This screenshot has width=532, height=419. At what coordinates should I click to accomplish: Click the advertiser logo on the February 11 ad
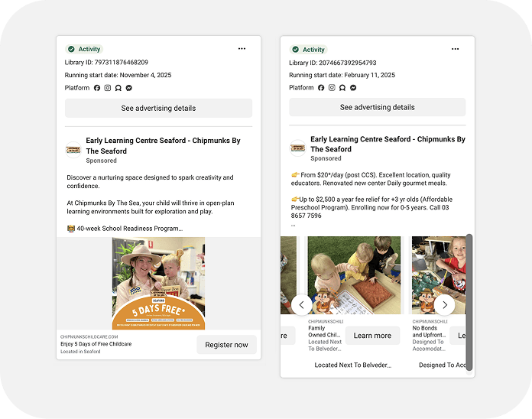(297, 148)
